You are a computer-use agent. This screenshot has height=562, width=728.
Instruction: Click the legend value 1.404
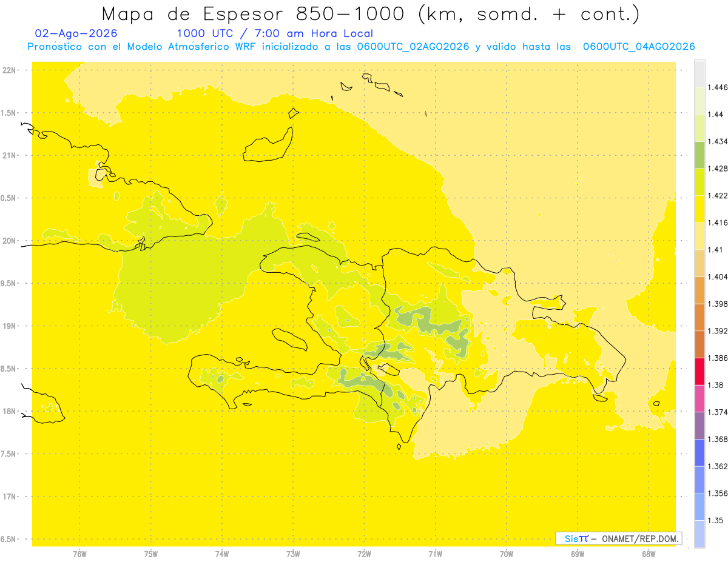click(718, 276)
